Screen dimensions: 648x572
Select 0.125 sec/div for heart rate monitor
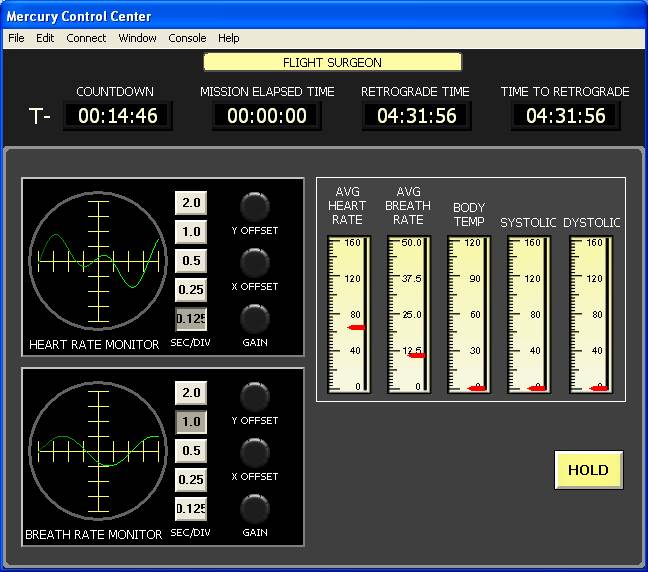pyautogui.click(x=191, y=319)
